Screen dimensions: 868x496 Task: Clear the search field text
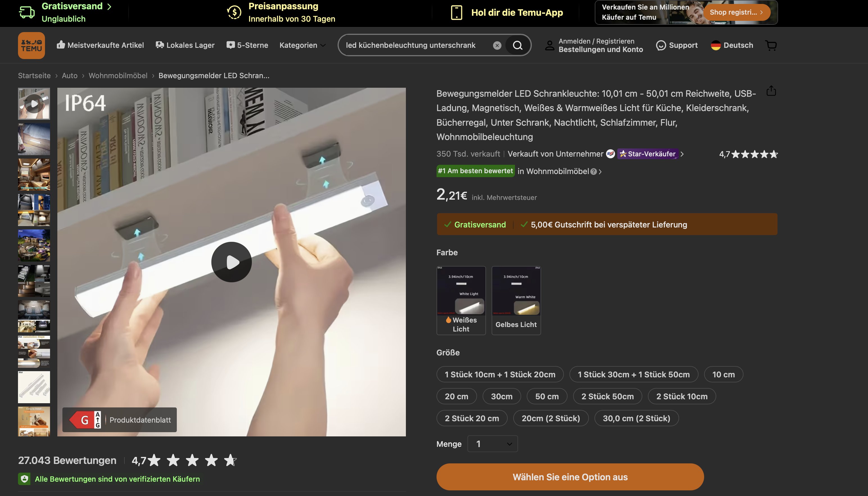coord(497,45)
